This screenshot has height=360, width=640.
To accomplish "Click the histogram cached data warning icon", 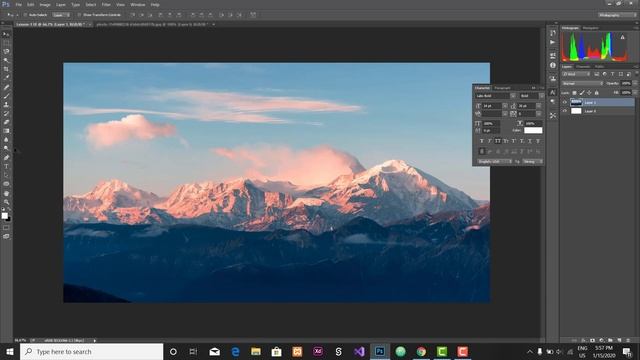I will tap(622, 37).
